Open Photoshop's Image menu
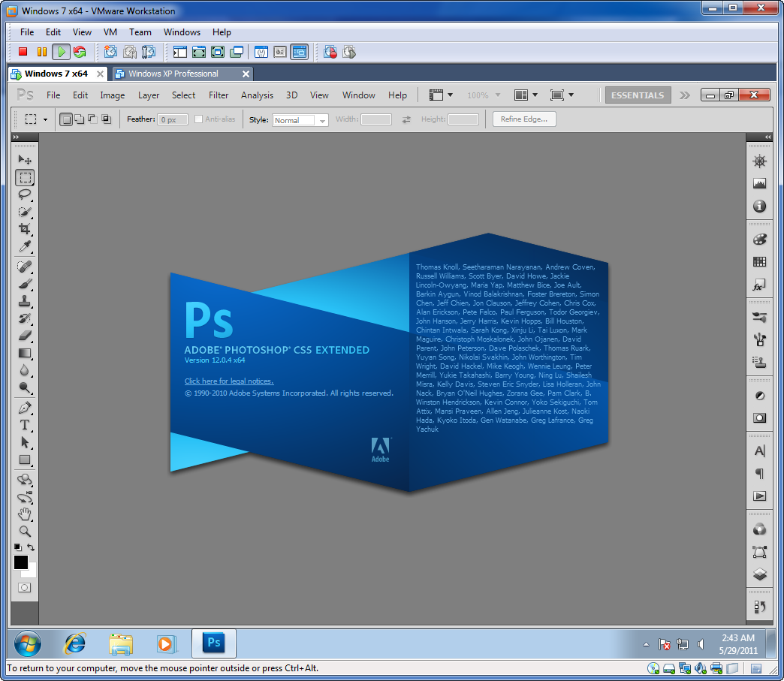 [113, 95]
